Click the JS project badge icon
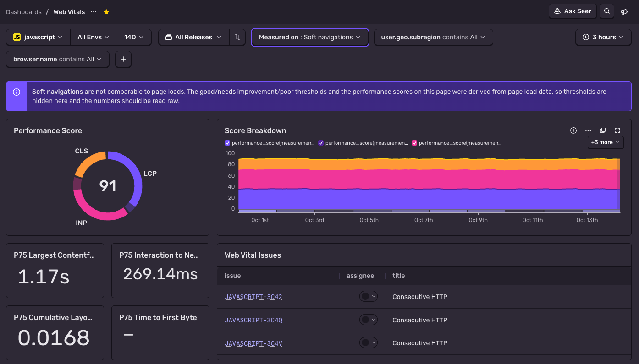This screenshot has height=364, width=639. click(x=17, y=37)
